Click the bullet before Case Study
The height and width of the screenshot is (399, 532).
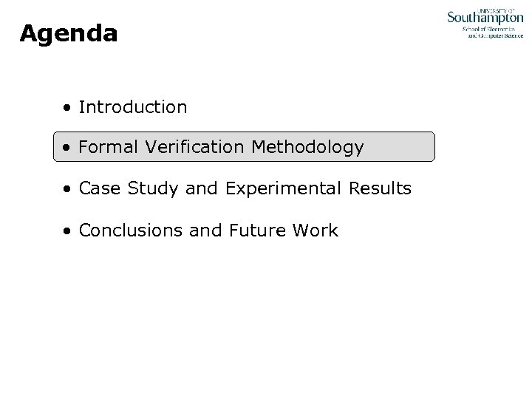(67, 190)
